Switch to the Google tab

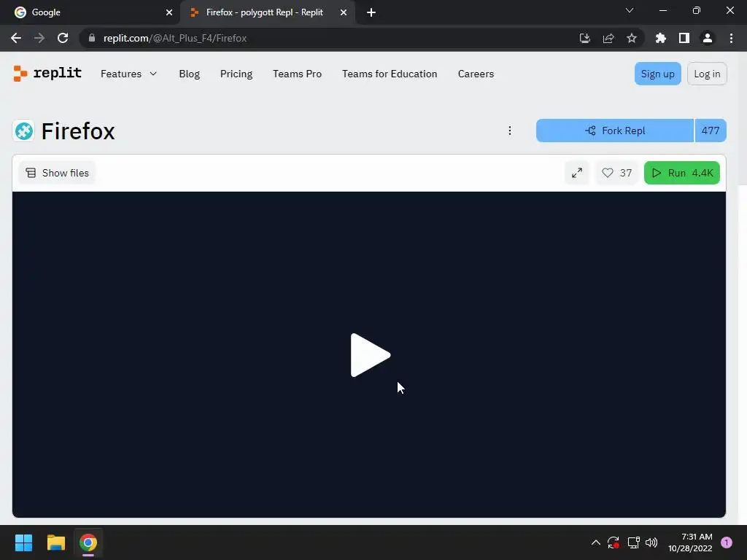click(x=90, y=12)
